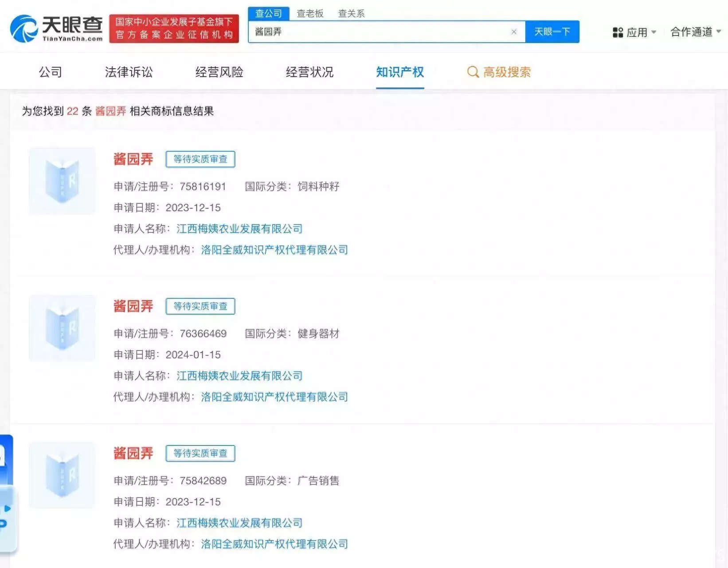Click 等待实质审查 tag on 健身器材 result

pos(200,306)
